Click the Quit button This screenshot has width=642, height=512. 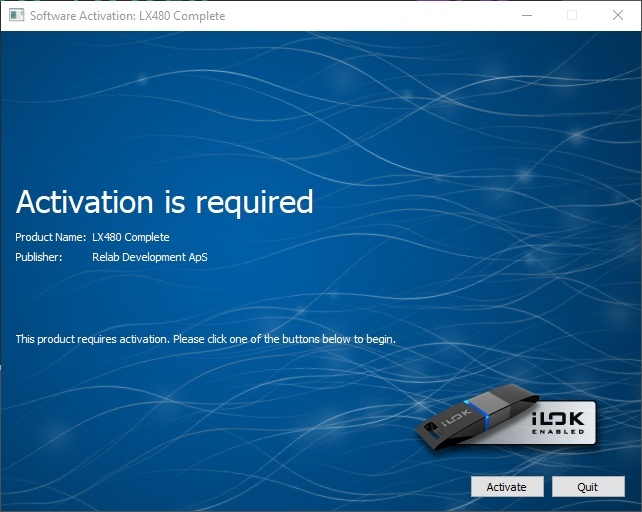588,487
